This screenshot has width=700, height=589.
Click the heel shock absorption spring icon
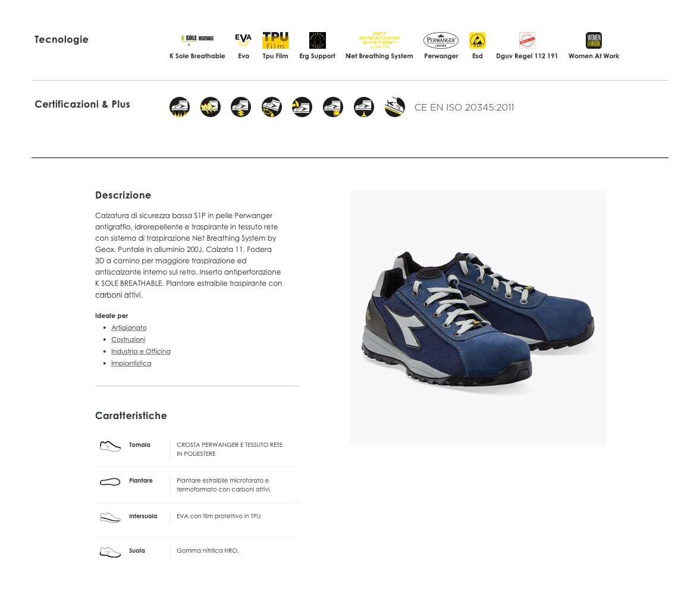click(333, 107)
